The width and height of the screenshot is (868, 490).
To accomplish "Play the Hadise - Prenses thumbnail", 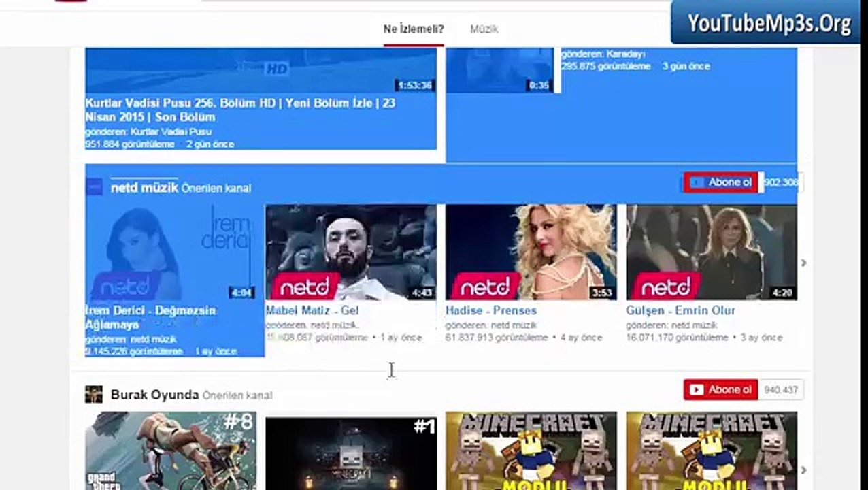I will click(531, 252).
